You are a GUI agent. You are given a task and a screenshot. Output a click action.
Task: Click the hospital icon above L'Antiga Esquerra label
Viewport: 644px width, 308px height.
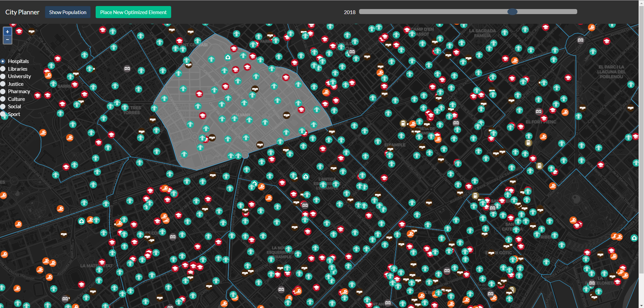coord(305,177)
